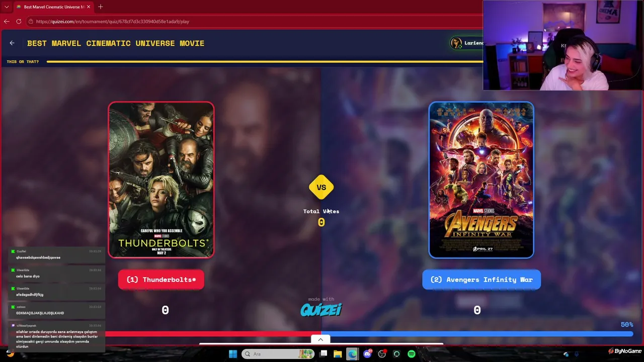Open the Windows Start menu

coord(233,354)
